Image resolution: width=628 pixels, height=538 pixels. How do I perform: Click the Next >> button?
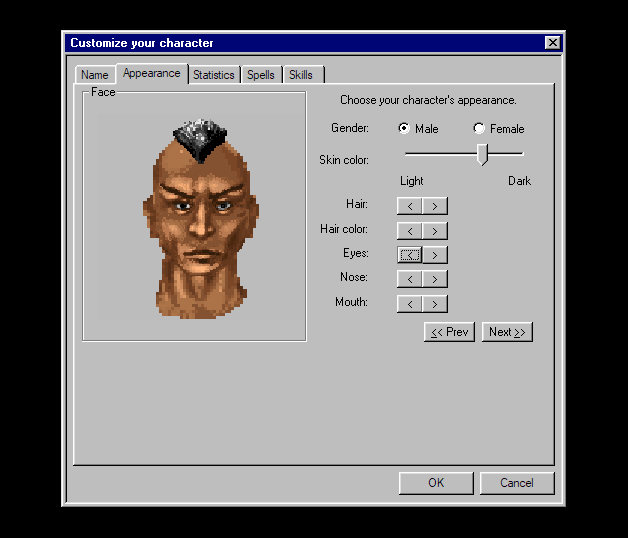[x=507, y=332]
